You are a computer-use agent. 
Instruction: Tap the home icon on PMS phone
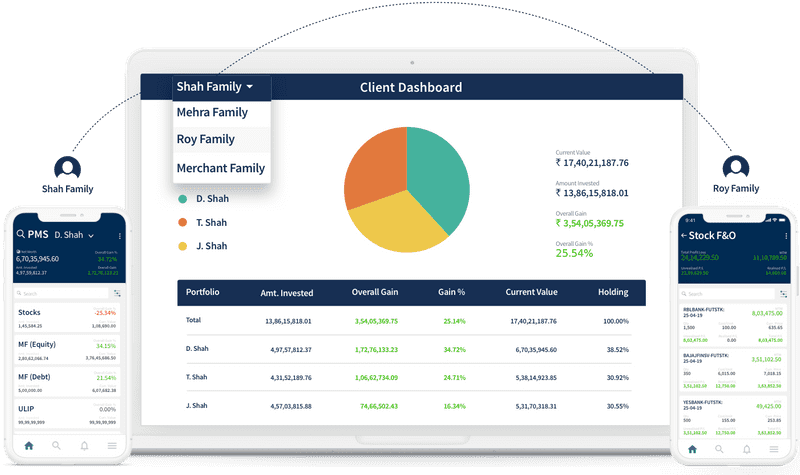coord(28,445)
